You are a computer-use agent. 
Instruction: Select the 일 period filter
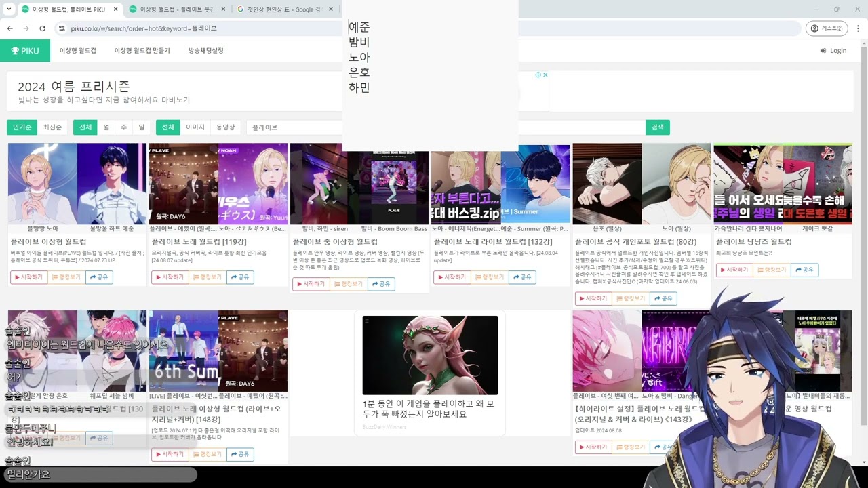tap(142, 127)
